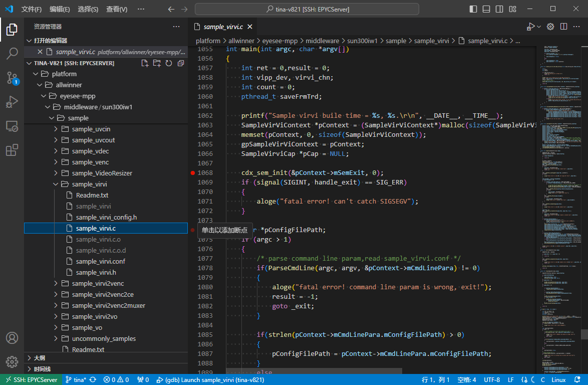Open Source Control view with badge

coord(12,78)
